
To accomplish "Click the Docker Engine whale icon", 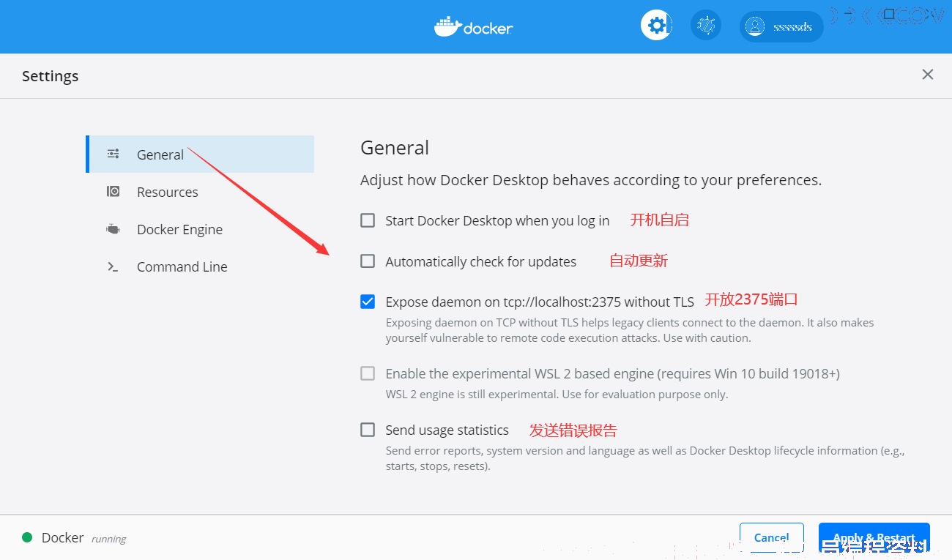I will [113, 229].
